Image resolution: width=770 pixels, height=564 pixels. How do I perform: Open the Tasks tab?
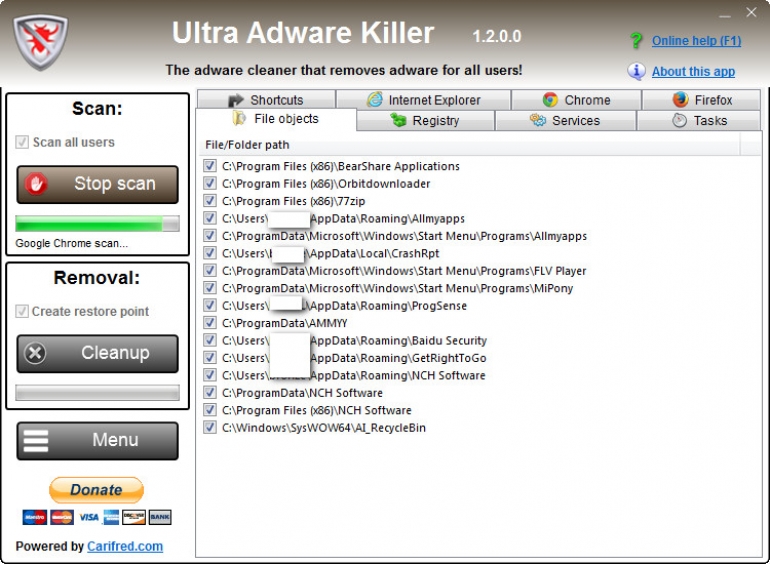tap(699, 120)
